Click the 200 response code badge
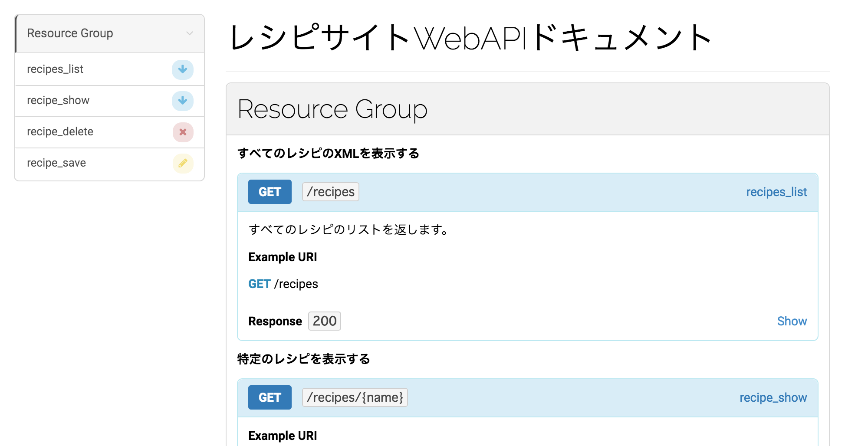 coord(324,321)
